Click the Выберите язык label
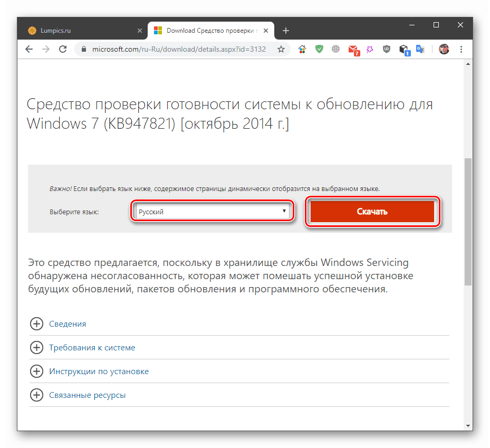Image resolution: width=490 pixels, height=448 pixels. tap(74, 212)
